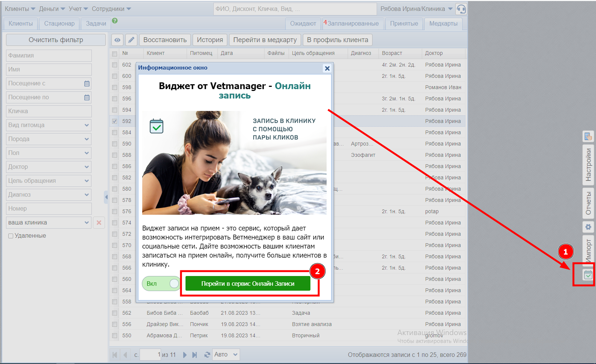This screenshot has width=596, height=364.
Task: Open the online booking calendar widget icon
Action: [588, 275]
